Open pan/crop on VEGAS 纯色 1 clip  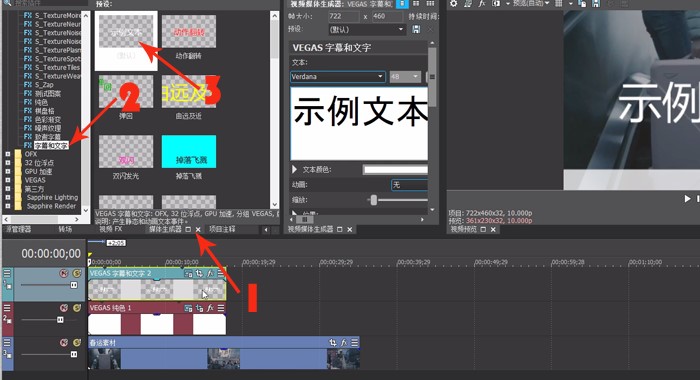[x=199, y=308]
